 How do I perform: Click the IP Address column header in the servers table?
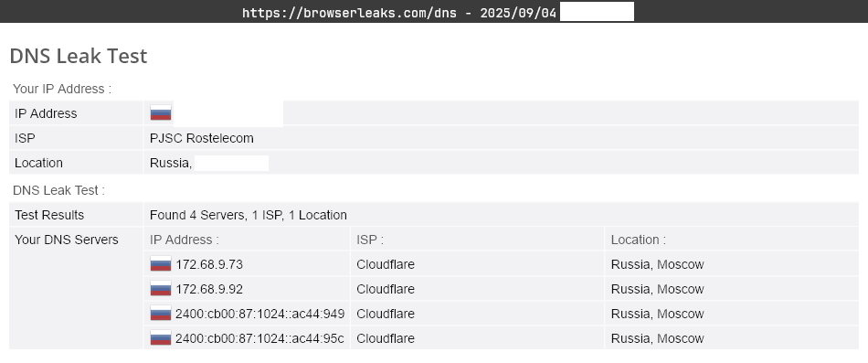[x=185, y=240]
